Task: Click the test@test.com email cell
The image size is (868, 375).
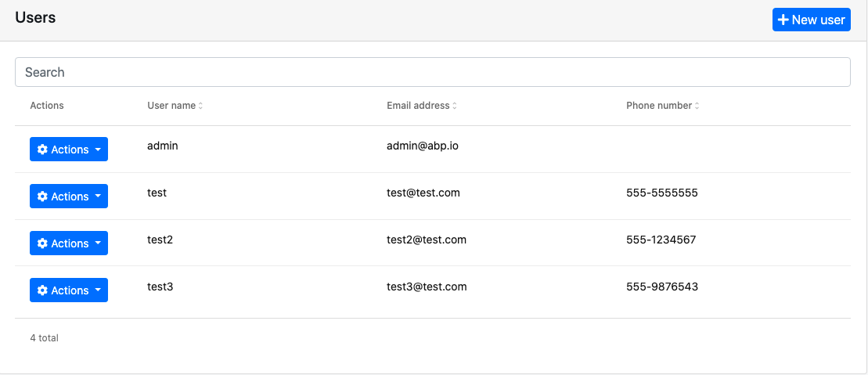Action: coord(423,193)
